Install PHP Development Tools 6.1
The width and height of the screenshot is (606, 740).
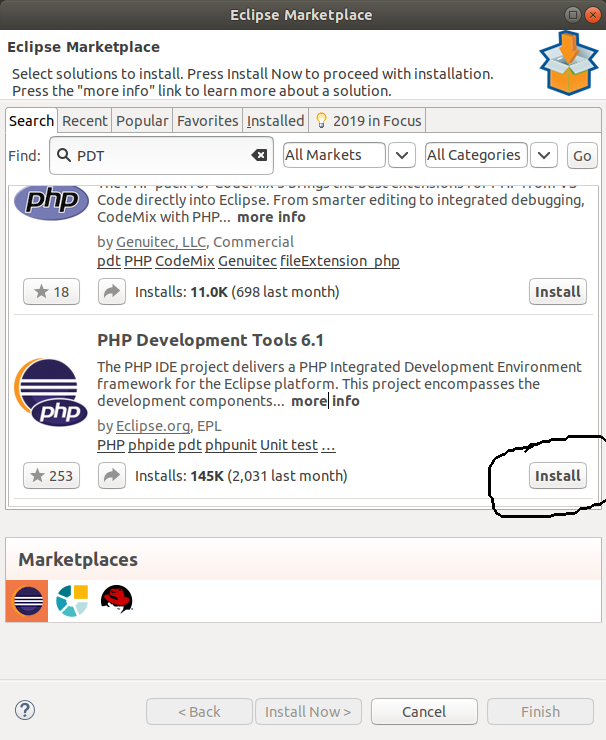[558, 475]
